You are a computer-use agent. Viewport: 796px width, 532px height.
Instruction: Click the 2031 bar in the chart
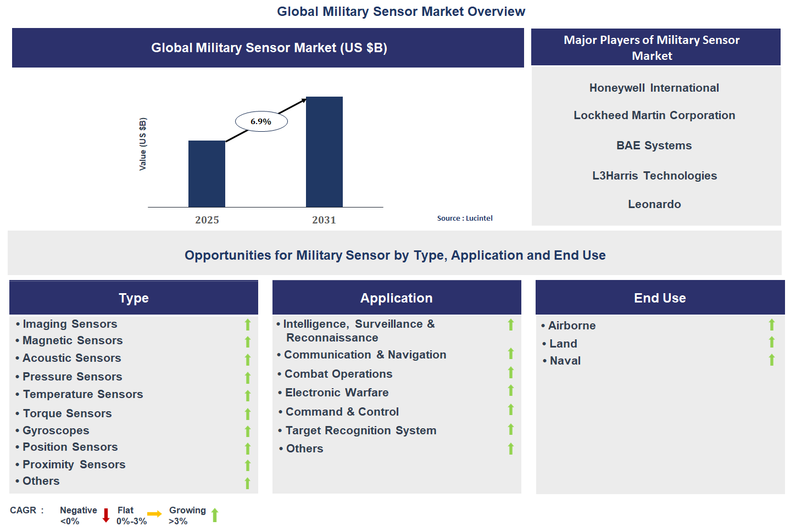tap(324, 152)
